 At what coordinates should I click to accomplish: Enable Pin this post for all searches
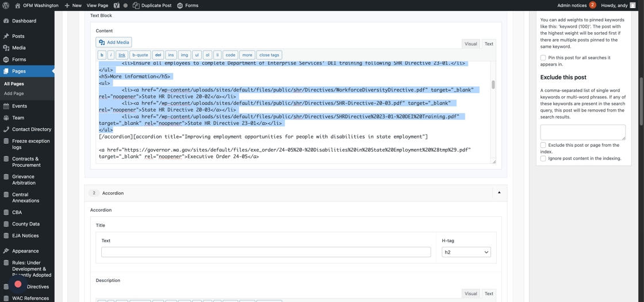click(x=543, y=58)
